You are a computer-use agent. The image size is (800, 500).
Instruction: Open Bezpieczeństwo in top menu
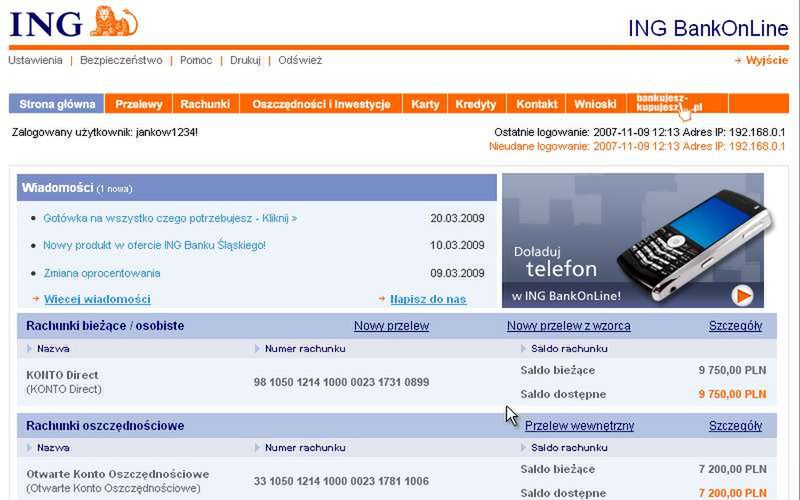[121, 60]
